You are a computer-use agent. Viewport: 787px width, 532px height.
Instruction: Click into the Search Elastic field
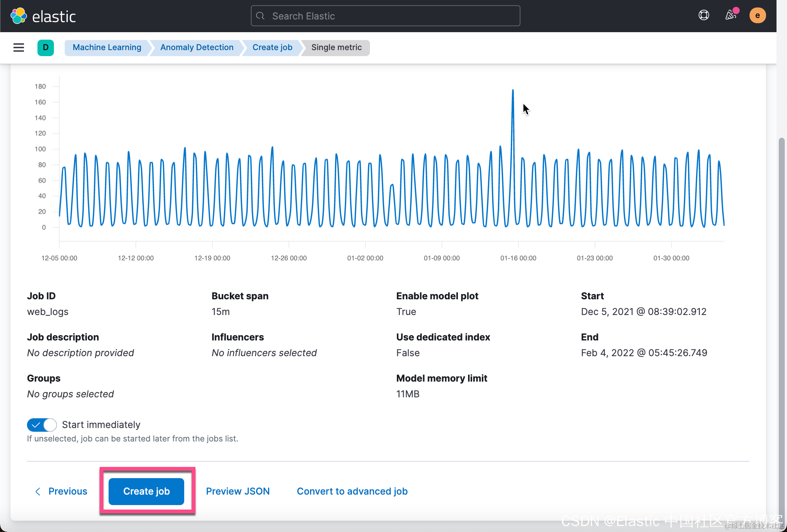pos(385,16)
